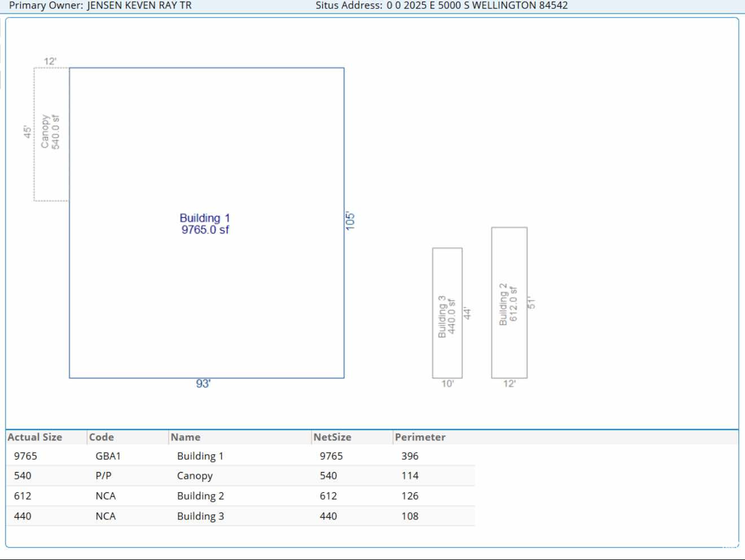Click the Primary Owner name text
This screenshot has width=745, height=560.
(x=139, y=6)
